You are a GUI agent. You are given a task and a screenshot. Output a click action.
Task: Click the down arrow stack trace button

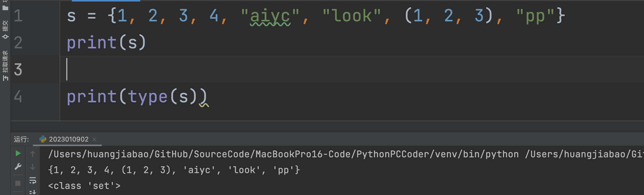click(33, 167)
